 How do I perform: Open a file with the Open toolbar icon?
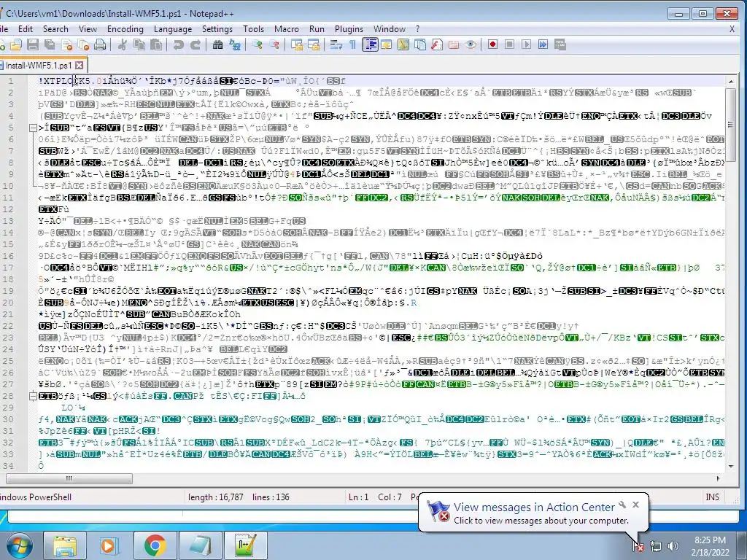pos(16,44)
